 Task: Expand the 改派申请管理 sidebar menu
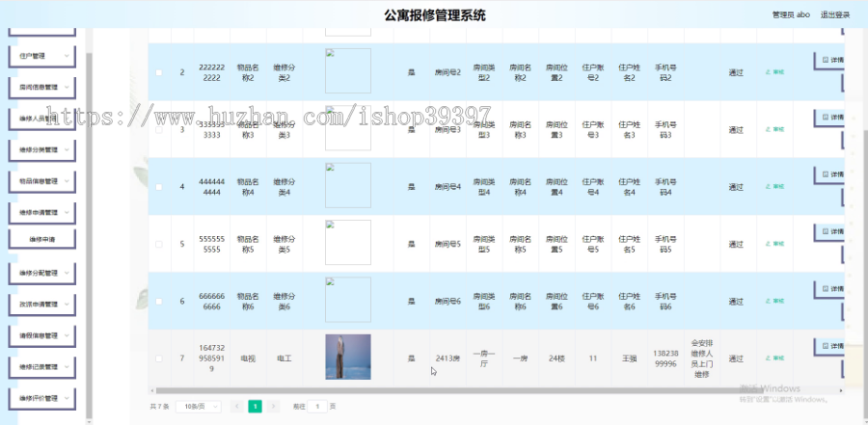(42, 305)
